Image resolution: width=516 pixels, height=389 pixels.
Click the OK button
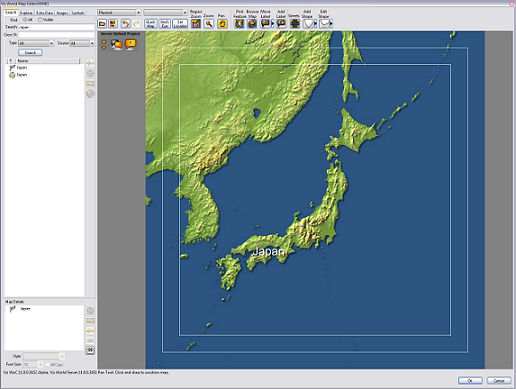[x=470, y=380]
